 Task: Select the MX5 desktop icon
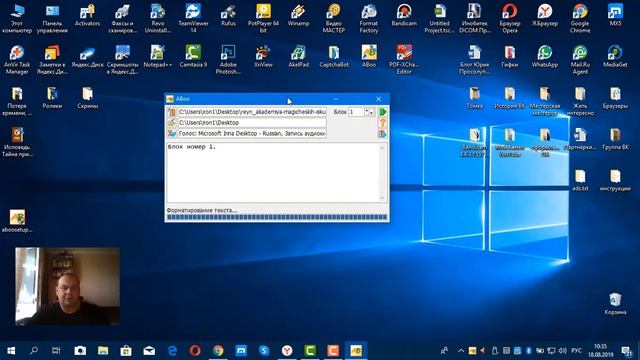tap(615, 16)
